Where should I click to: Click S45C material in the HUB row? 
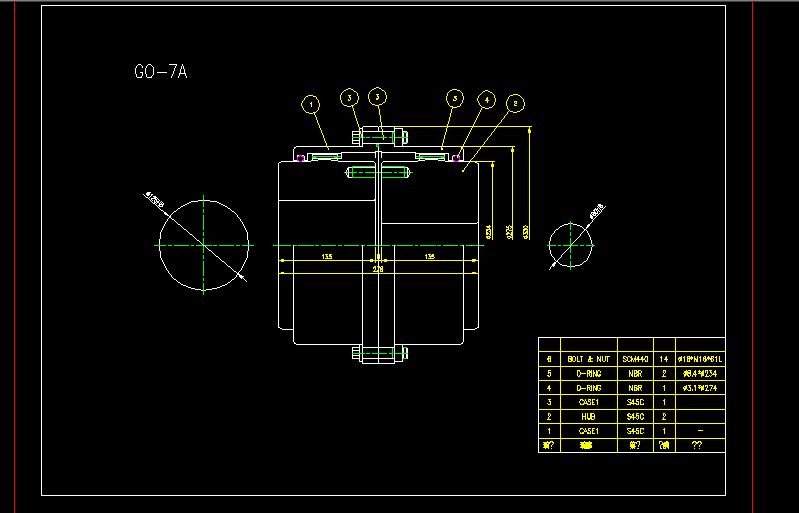635,416
